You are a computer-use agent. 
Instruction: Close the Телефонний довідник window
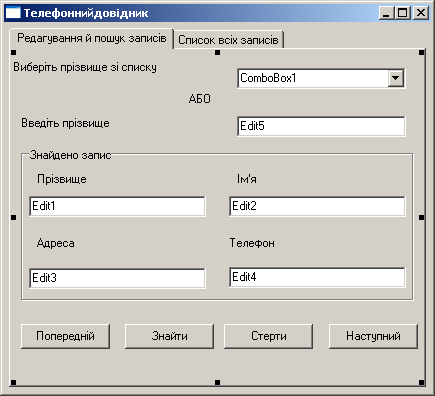point(421,13)
